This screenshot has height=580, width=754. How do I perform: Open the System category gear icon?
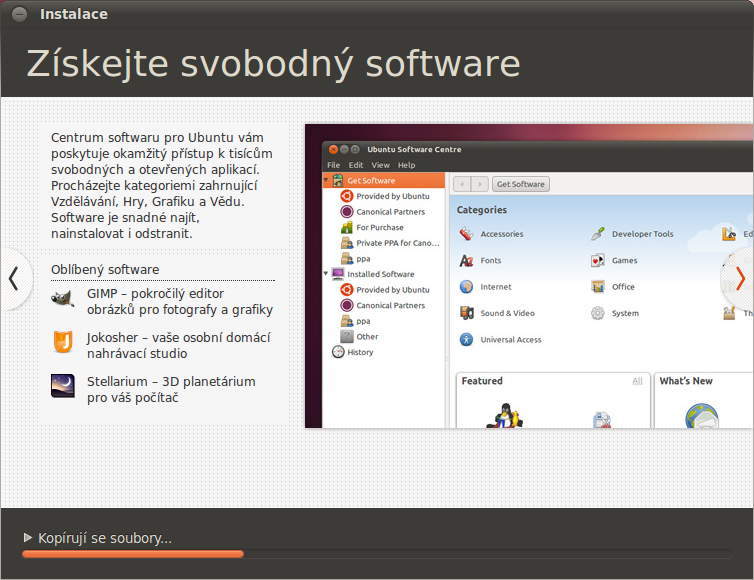pyautogui.click(x=598, y=313)
